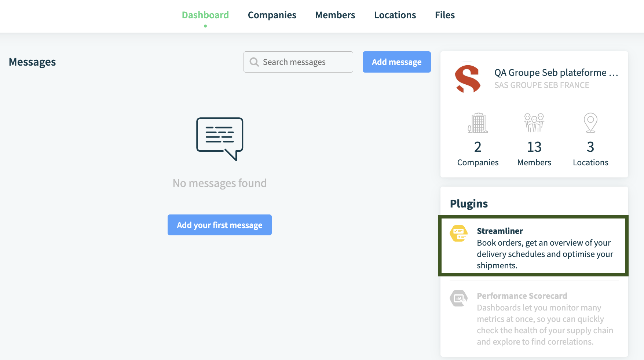Focus the Search messages input field
The image size is (644, 360).
304,62
